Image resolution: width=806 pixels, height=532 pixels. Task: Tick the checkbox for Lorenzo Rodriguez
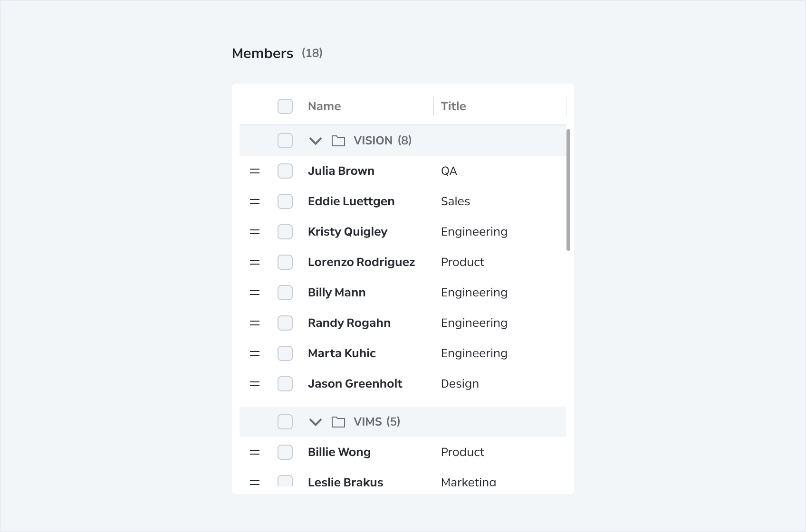tap(285, 262)
